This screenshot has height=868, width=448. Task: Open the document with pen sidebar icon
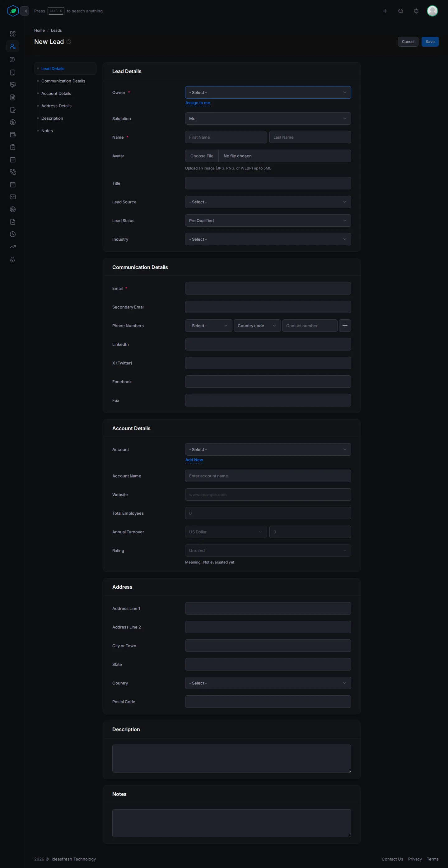pos(12,110)
